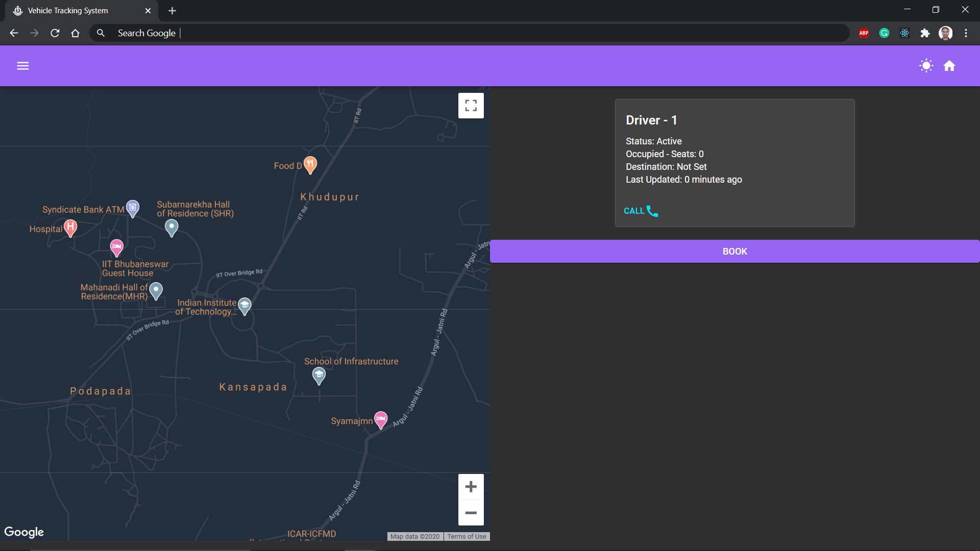Go to home via house icon
Image resolution: width=980 pixels, height=551 pixels.
click(x=949, y=66)
